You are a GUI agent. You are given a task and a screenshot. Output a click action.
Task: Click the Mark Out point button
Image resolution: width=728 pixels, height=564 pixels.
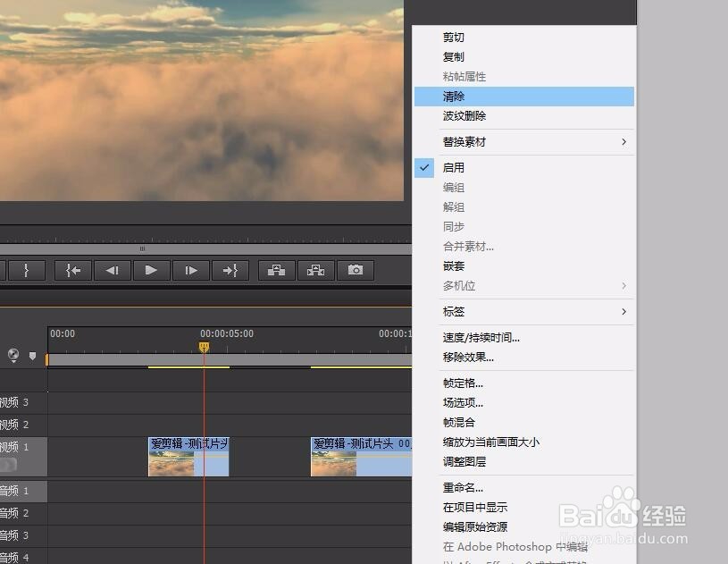click(x=26, y=270)
